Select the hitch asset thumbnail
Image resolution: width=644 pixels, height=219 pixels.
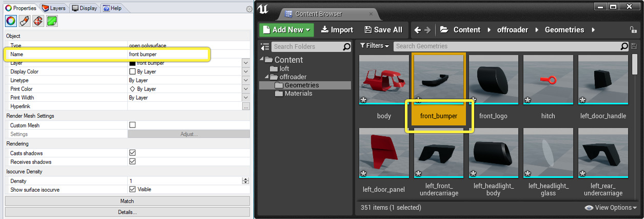(x=548, y=80)
